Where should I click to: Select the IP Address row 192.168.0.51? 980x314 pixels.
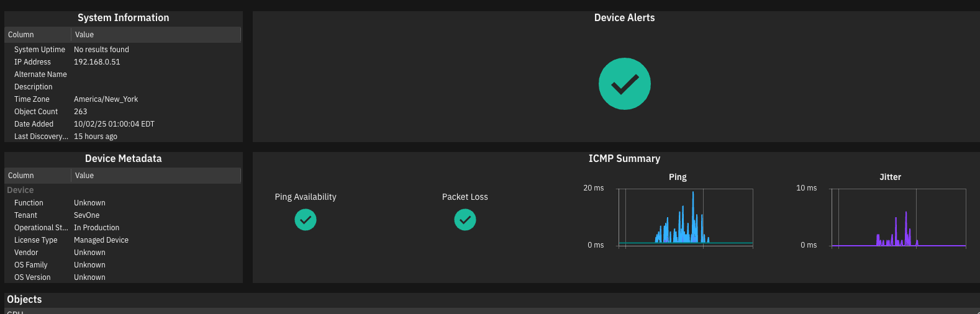coord(97,62)
